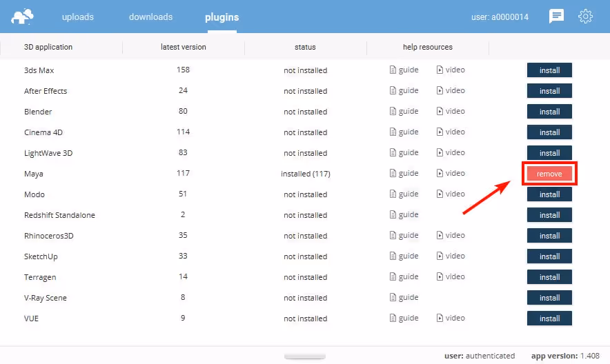This screenshot has width=610, height=364.
Task: Click the gray handle bar at bottom
Action: (x=304, y=356)
